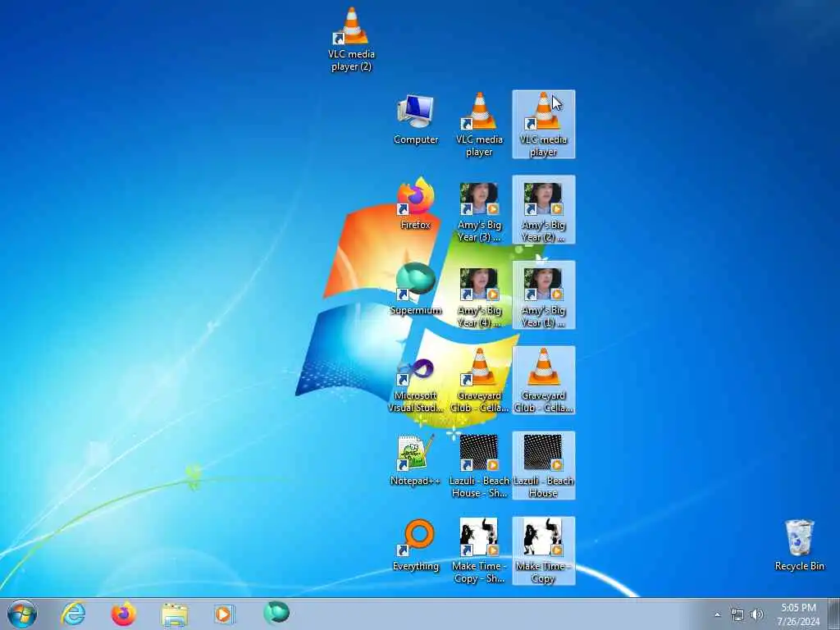Select the Computer desktop icon
Viewport: 840px width, 630px height.
[416, 120]
